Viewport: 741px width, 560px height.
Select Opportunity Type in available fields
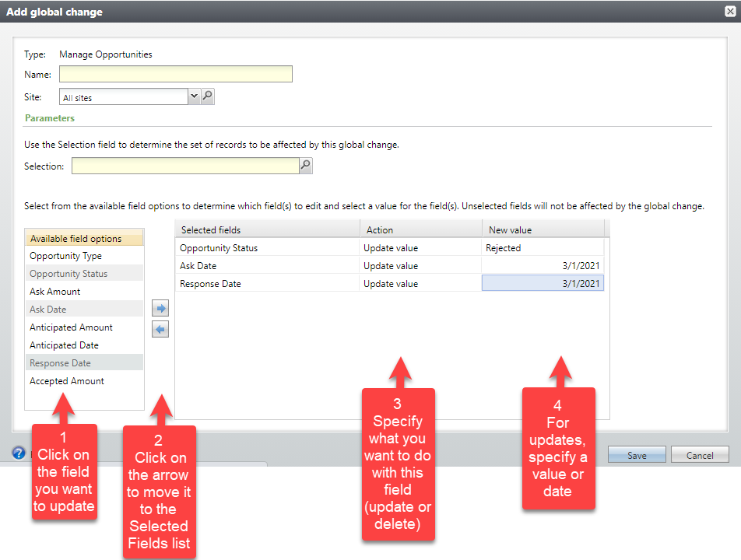(66, 256)
